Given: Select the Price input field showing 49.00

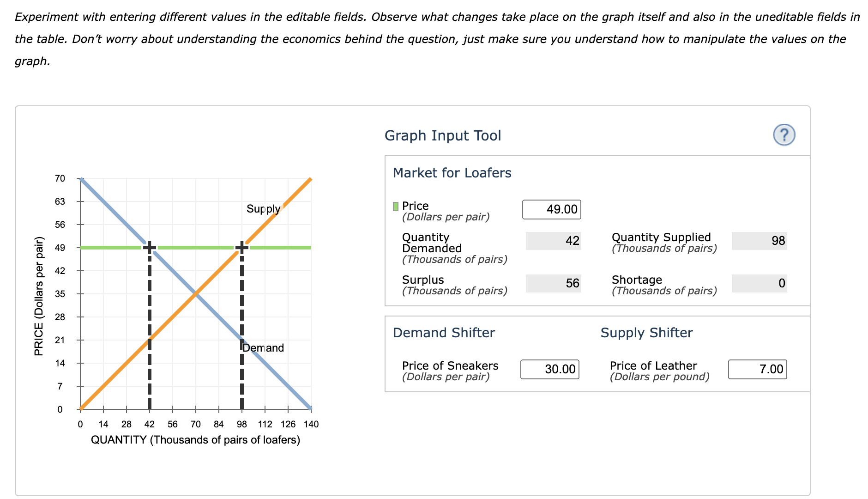Looking at the screenshot, I should pyautogui.click(x=551, y=209).
